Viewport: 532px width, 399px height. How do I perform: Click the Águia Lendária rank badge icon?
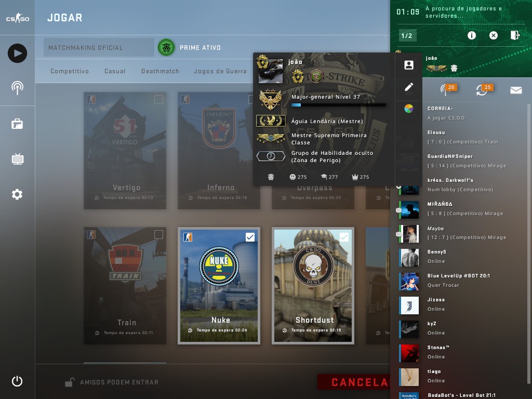pyautogui.click(x=271, y=121)
